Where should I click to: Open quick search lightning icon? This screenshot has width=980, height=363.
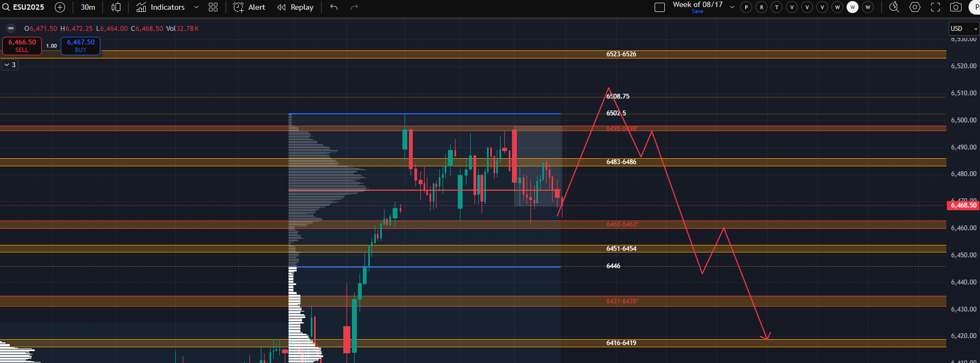(894, 7)
